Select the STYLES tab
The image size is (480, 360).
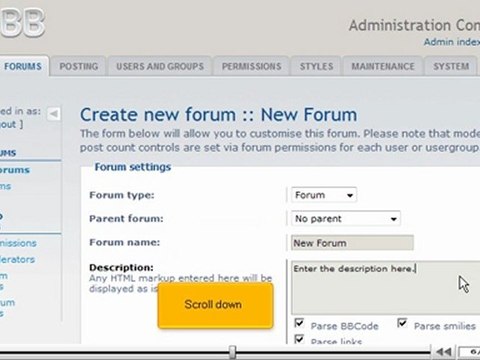point(316,66)
